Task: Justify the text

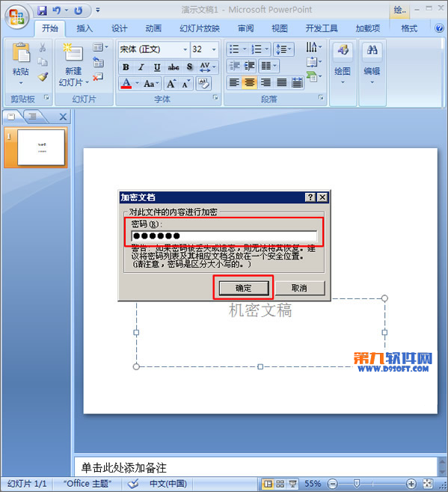Action: point(281,82)
